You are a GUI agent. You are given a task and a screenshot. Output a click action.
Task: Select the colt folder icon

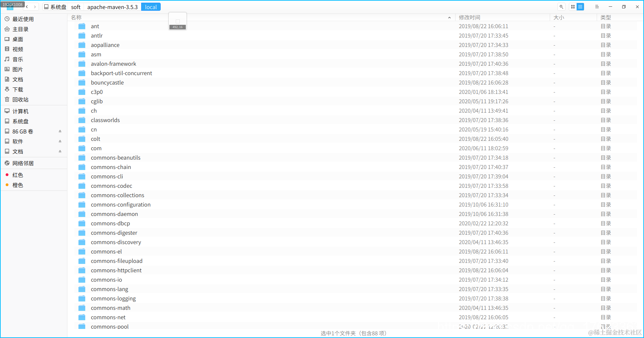pos(82,139)
